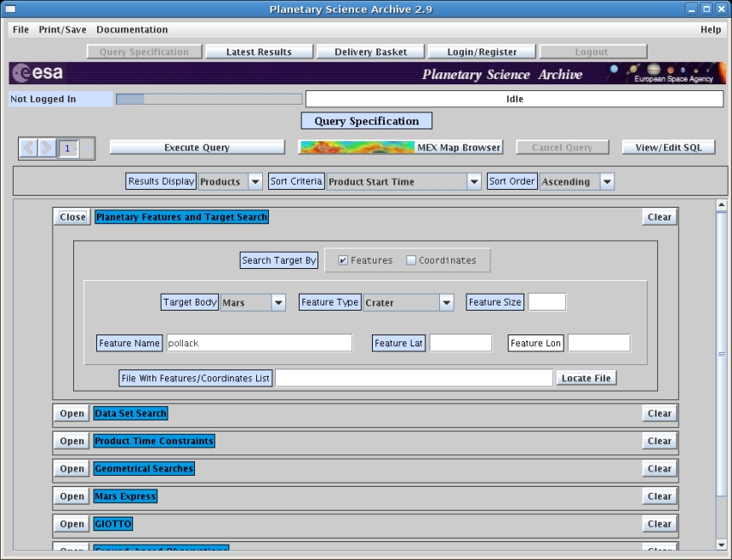This screenshot has height=560, width=732.
Task: Switch to the Latest Results tab
Action: (x=259, y=52)
